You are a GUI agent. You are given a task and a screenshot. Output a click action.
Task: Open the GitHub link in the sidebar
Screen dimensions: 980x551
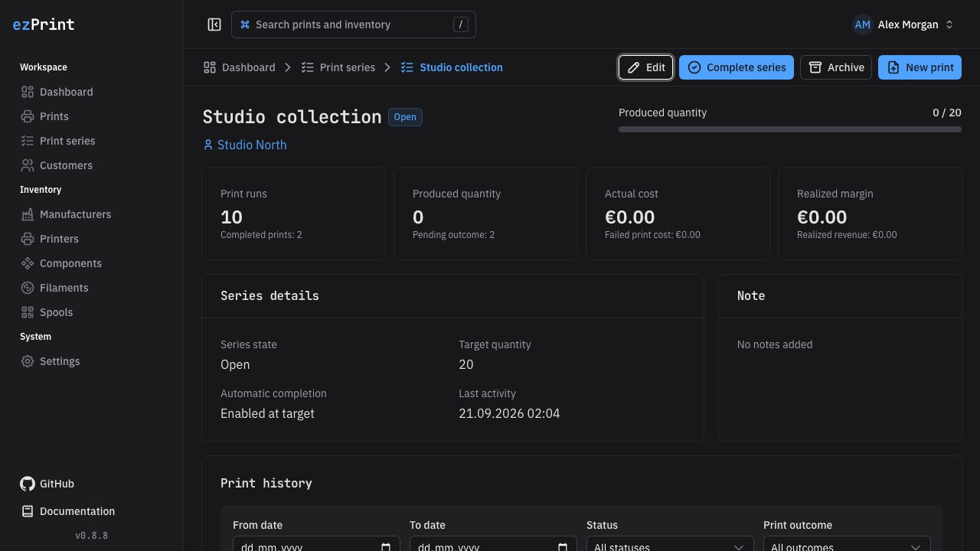(92, 484)
